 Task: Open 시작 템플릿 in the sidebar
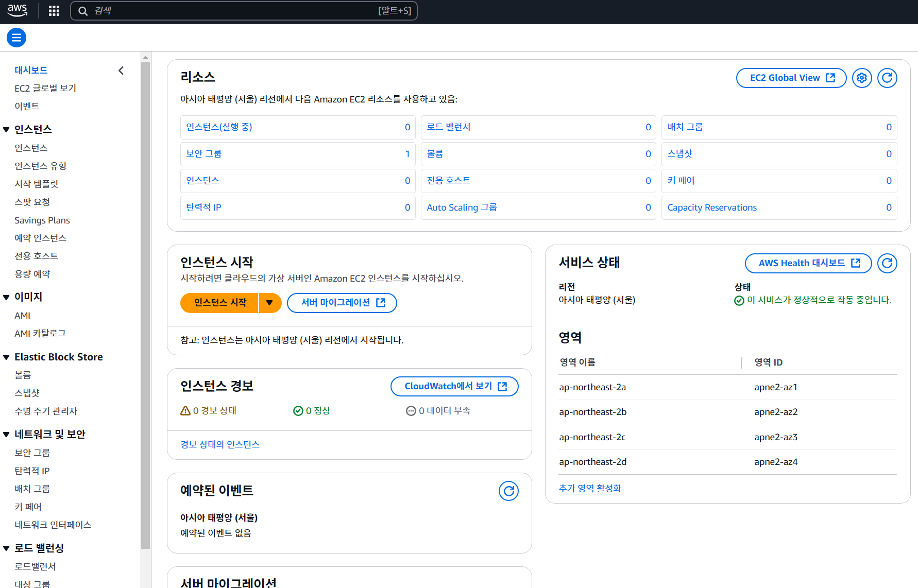point(36,184)
